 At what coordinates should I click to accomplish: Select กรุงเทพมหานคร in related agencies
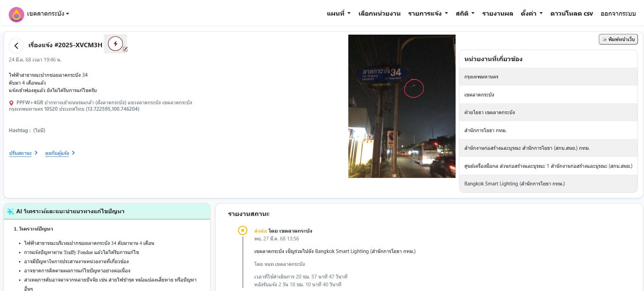click(548, 77)
